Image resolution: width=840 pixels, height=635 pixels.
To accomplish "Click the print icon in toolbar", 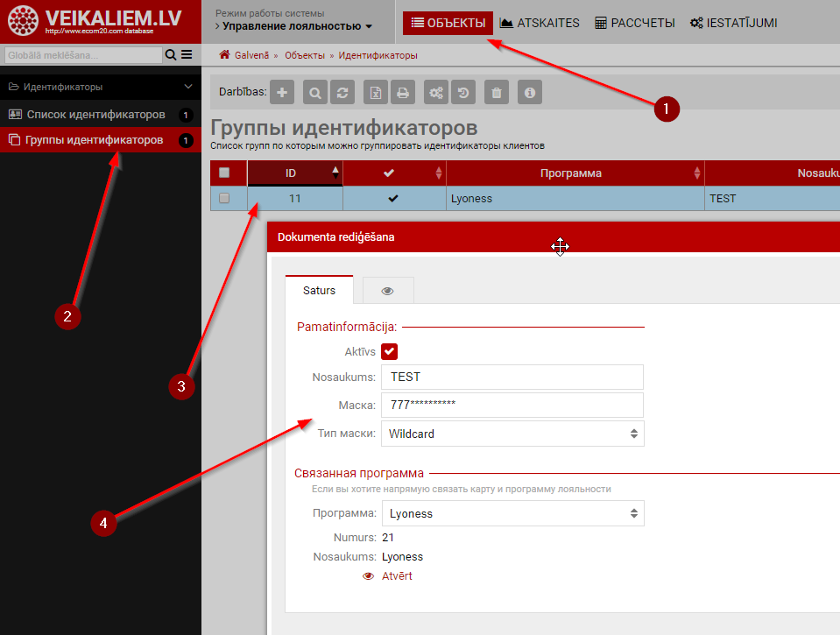I will (x=402, y=92).
